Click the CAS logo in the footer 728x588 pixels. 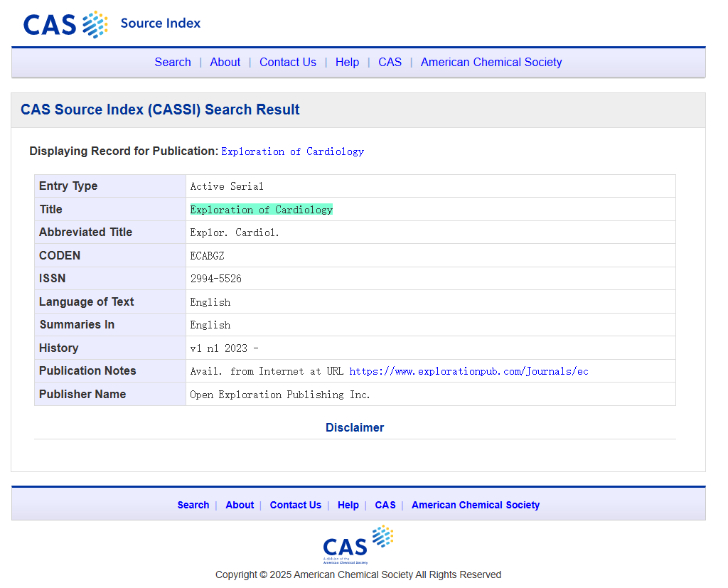pos(358,544)
